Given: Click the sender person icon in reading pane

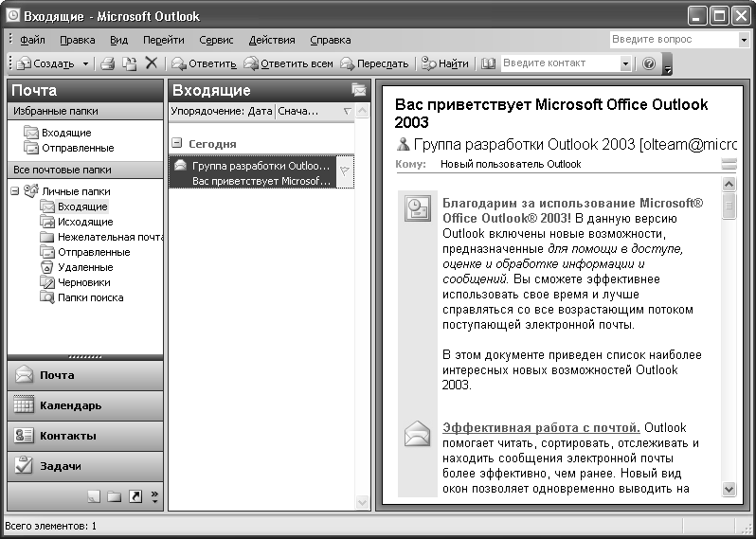Looking at the screenshot, I should pyautogui.click(x=403, y=144).
